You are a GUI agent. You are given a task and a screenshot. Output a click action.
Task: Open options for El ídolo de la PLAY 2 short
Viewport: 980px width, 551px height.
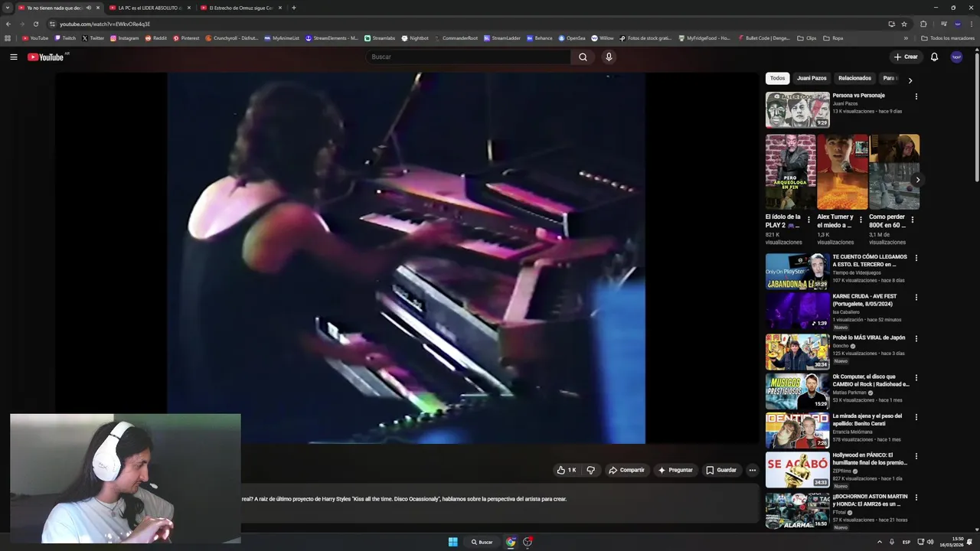point(808,220)
